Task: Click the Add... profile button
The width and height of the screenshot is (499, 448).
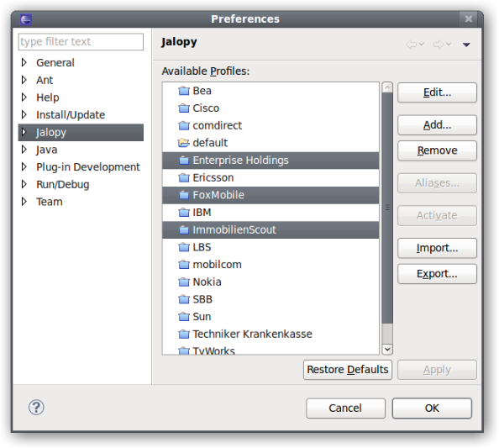Action: (x=437, y=125)
